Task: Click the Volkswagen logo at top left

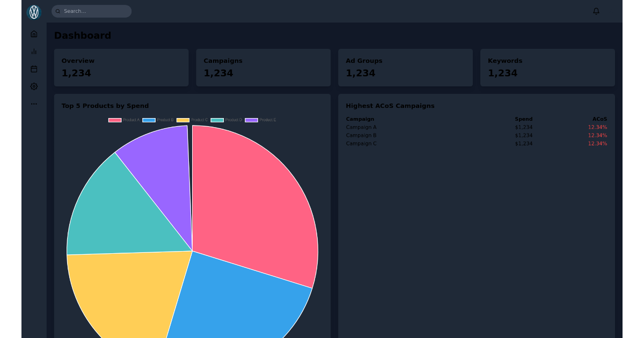Action: pyautogui.click(x=33, y=12)
